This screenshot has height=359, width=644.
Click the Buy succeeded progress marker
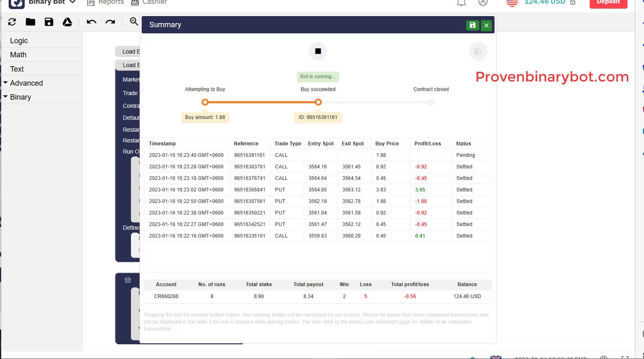pos(318,102)
